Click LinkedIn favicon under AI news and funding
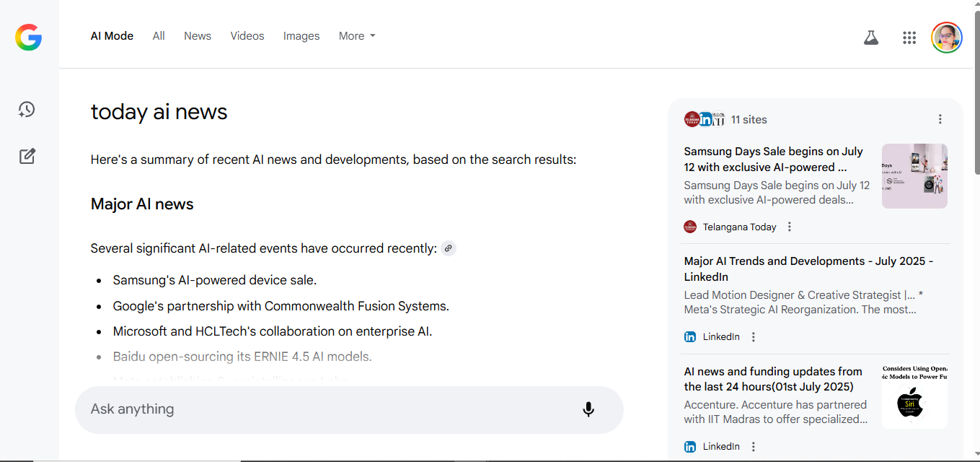 690,447
